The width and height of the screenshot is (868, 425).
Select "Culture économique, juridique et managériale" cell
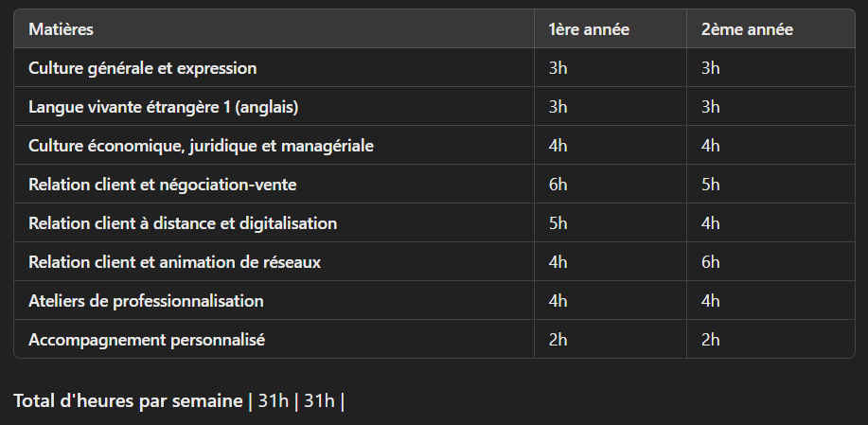coord(202,146)
